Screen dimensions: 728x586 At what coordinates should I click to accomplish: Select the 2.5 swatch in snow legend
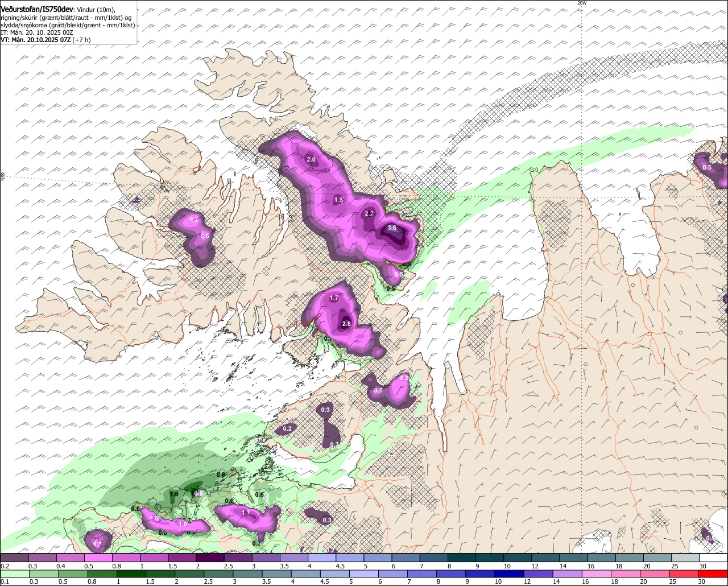238,558
